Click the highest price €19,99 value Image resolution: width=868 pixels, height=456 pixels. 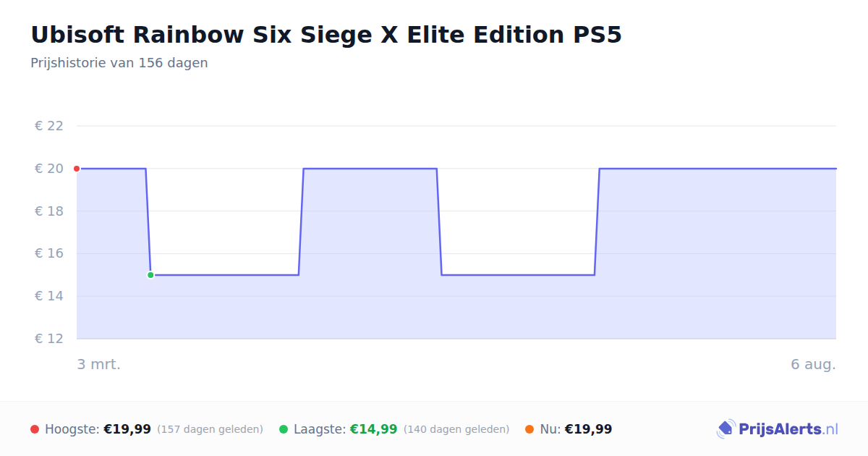[127, 429]
